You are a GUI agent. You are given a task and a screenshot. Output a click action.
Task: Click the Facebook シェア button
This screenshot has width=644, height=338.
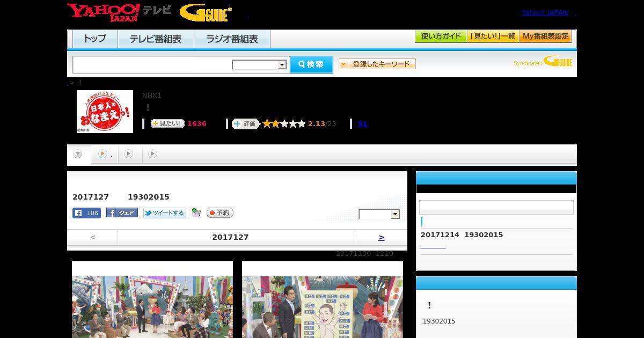point(122,213)
